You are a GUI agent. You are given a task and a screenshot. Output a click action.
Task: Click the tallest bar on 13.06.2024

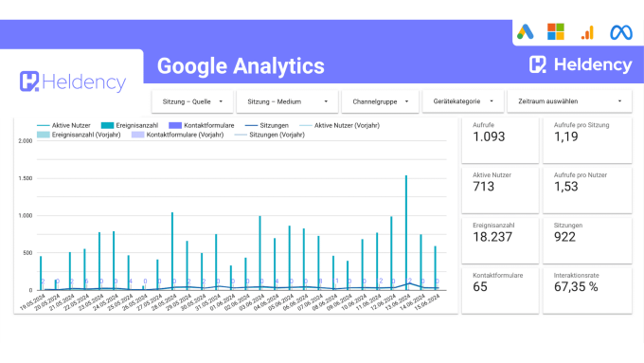click(x=406, y=233)
